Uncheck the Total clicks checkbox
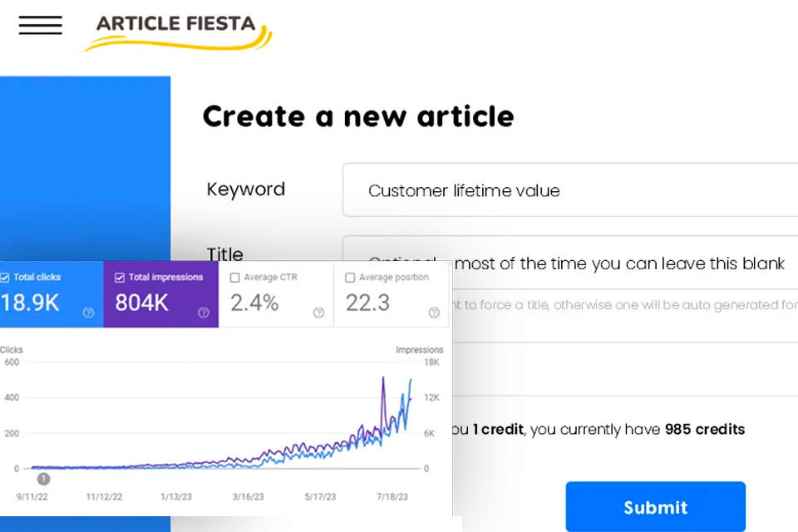Viewport: 798px width, 532px height. click(x=5, y=278)
